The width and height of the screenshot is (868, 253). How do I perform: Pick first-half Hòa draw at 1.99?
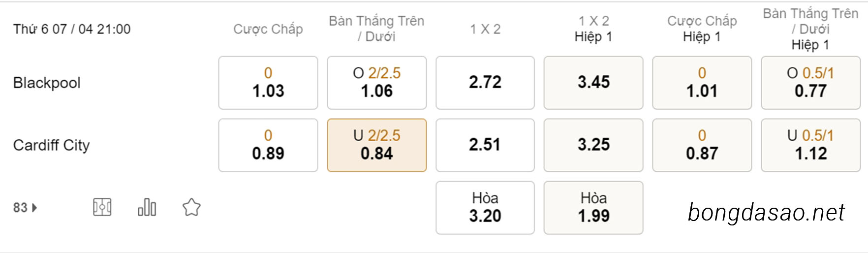click(x=593, y=208)
